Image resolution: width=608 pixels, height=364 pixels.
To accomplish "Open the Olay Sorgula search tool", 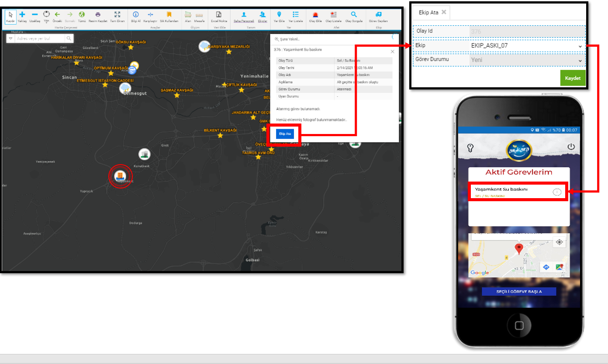I will point(354,15).
